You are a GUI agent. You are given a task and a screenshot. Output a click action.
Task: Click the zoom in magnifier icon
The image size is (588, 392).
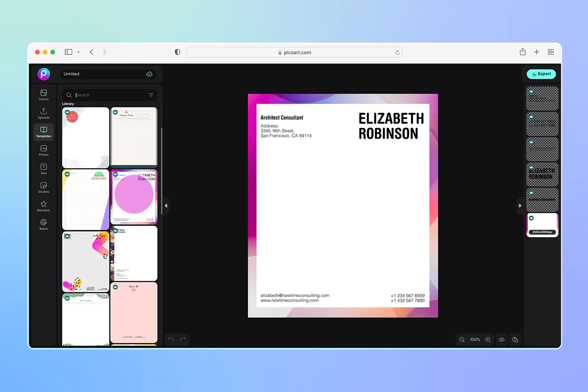(488, 339)
